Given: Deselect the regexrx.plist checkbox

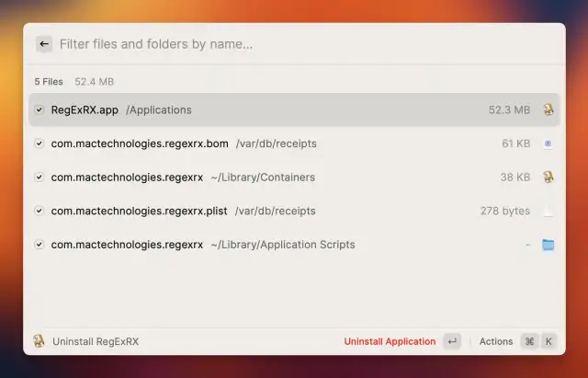Looking at the screenshot, I should click(x=40, y=211).
